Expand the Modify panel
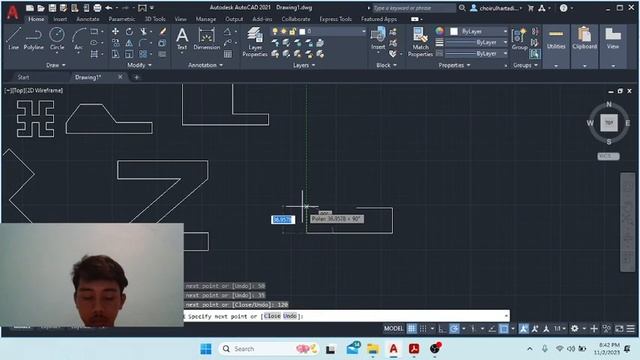The width and height of the screenshot is (640, 360). 139,65
